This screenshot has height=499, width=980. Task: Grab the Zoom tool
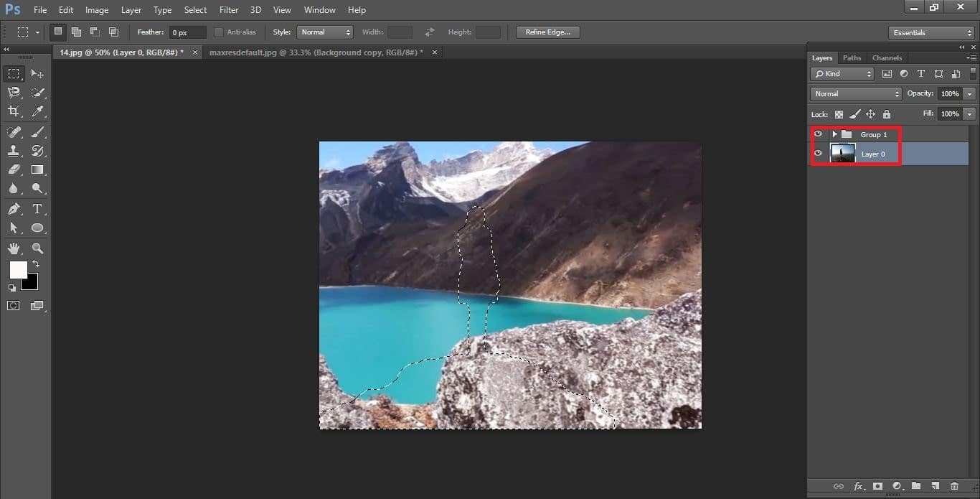pyautogui.click(x=37, y=248)
